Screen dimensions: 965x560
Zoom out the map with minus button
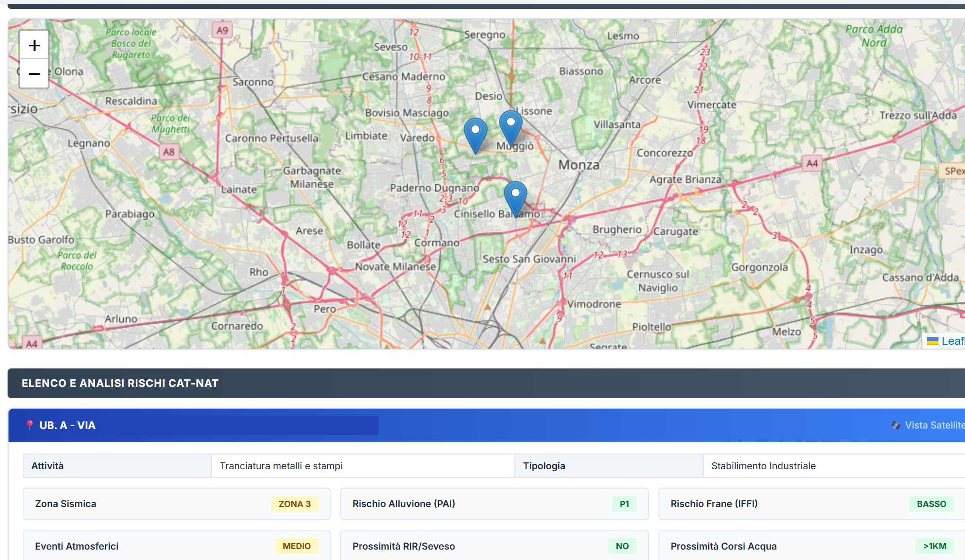point(34,74)
